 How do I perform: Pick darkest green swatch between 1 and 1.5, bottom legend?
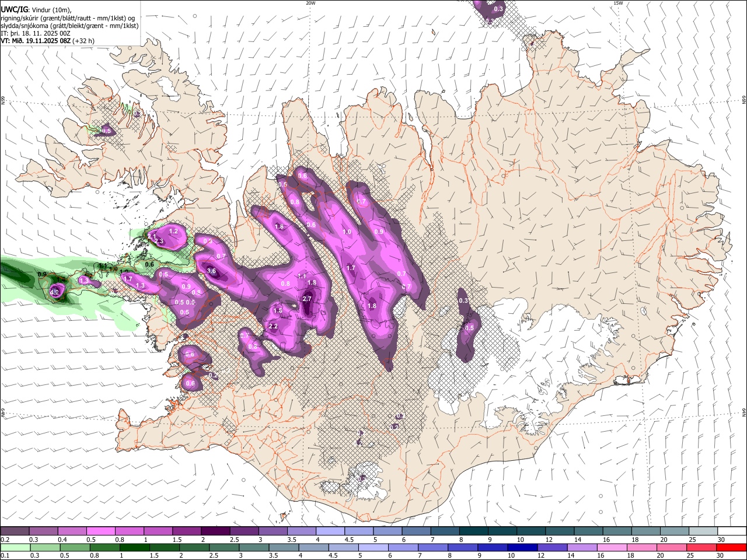(134, 547)
